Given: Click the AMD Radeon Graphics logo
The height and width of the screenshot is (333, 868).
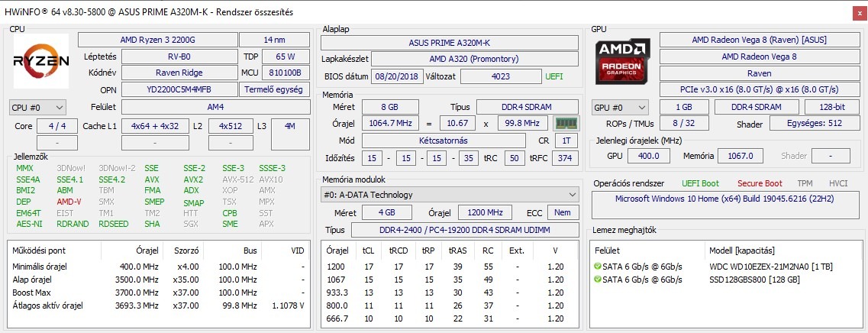Looking at the screenshot, I should 623,61.
